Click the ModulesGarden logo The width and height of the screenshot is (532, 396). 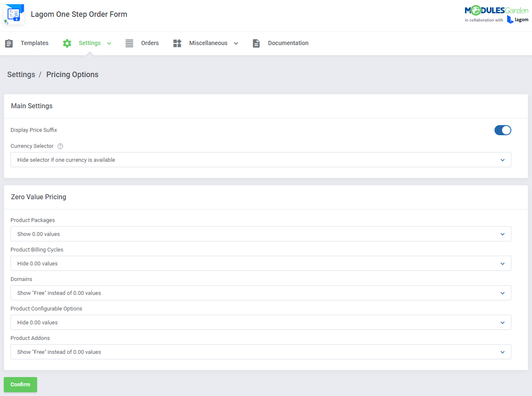tap(497, 10)
